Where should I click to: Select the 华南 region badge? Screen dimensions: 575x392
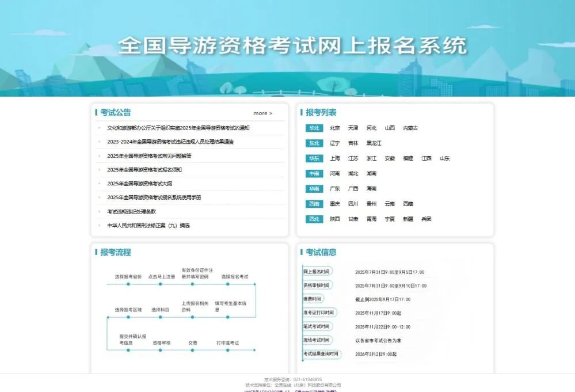tap(314, 189)
